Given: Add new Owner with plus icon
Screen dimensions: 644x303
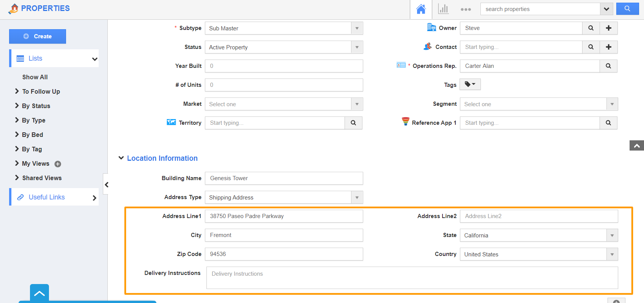Looking at the screenshot, I should (x=609, y=28).
